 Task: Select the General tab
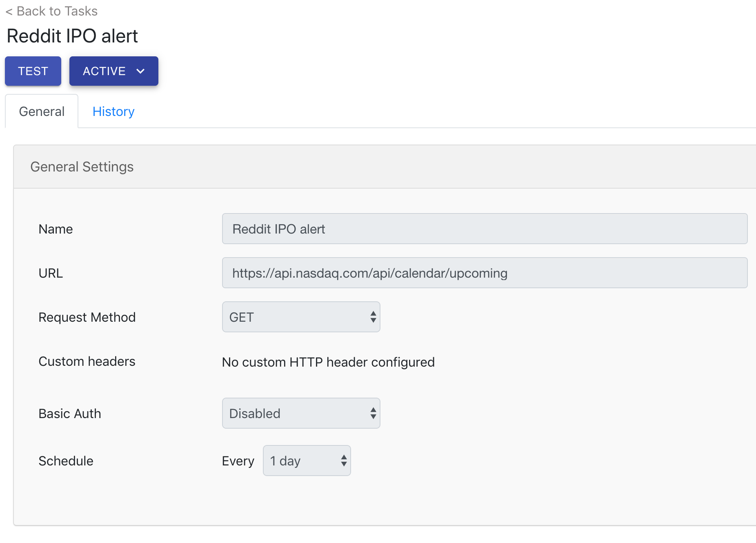tap(42, 111)
